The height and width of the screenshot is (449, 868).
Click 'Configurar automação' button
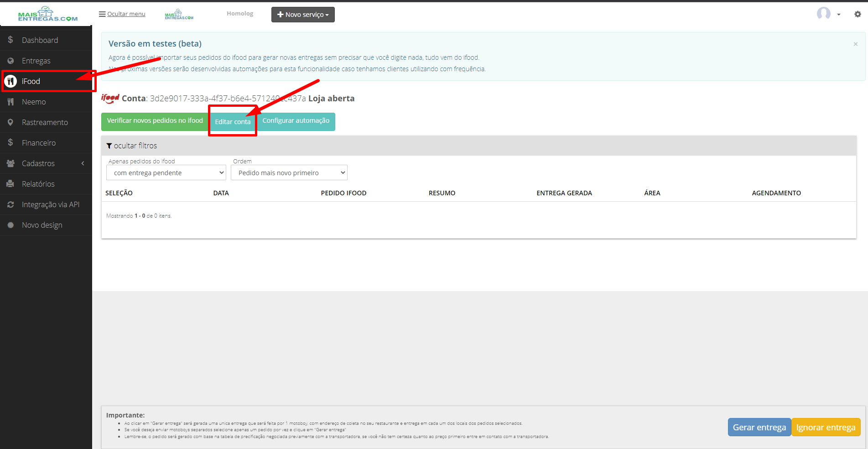(296, 121)
